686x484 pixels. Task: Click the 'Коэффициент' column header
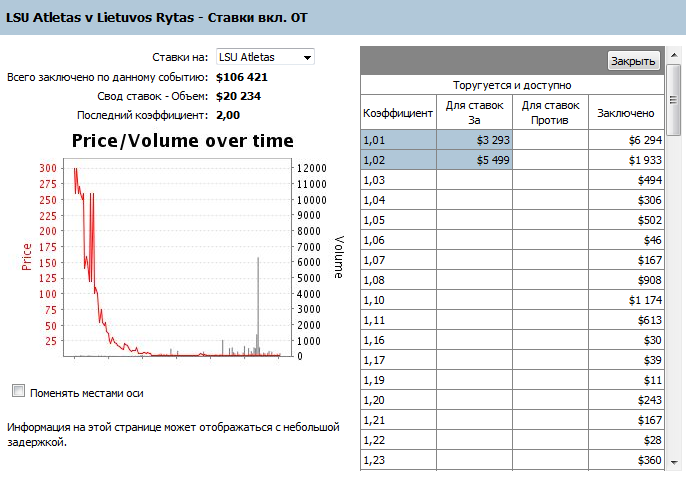(398, 112)
